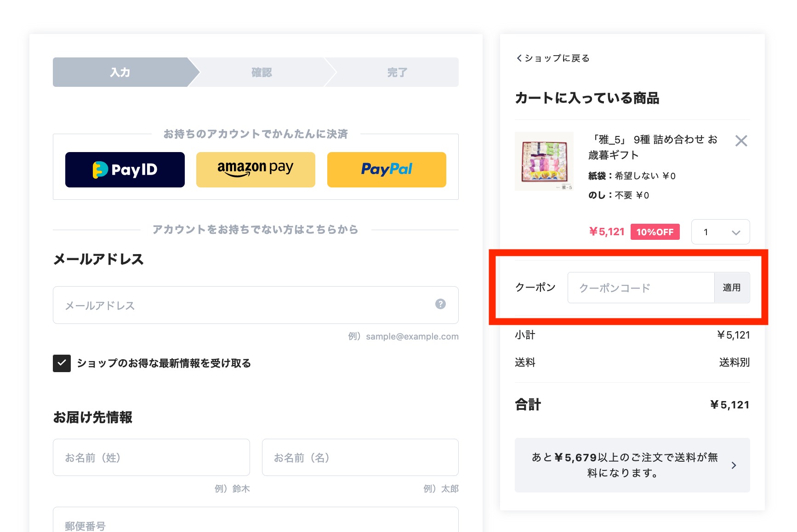This screenshot has width=797, height=532.
Task: Open the quantity dropdown showing 1
Action: coord(720,232)
